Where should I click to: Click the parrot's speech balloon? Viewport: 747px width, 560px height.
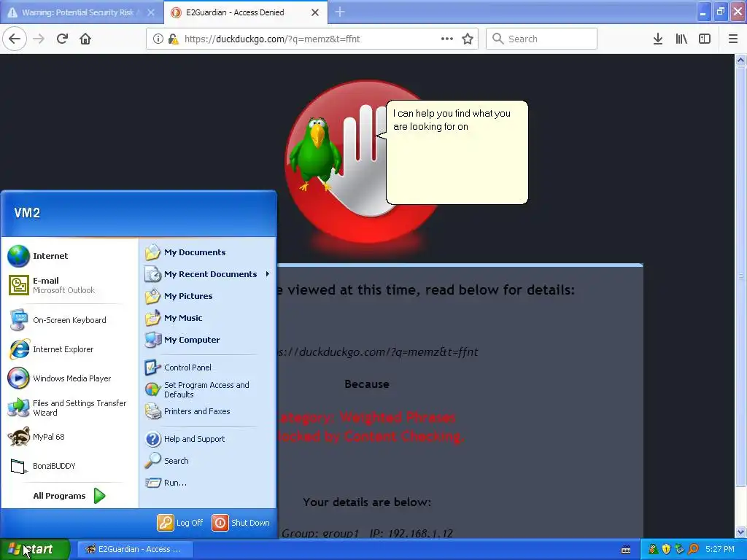[457, 152]
